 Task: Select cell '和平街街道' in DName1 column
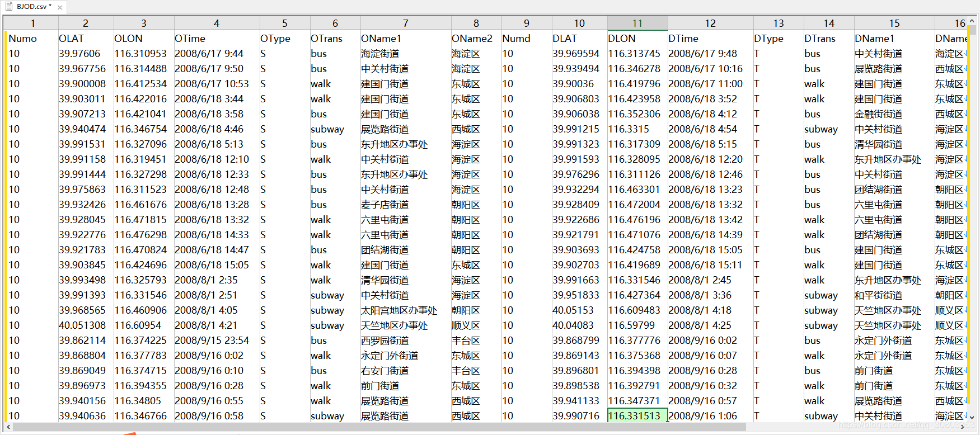[x=894, y=295]
